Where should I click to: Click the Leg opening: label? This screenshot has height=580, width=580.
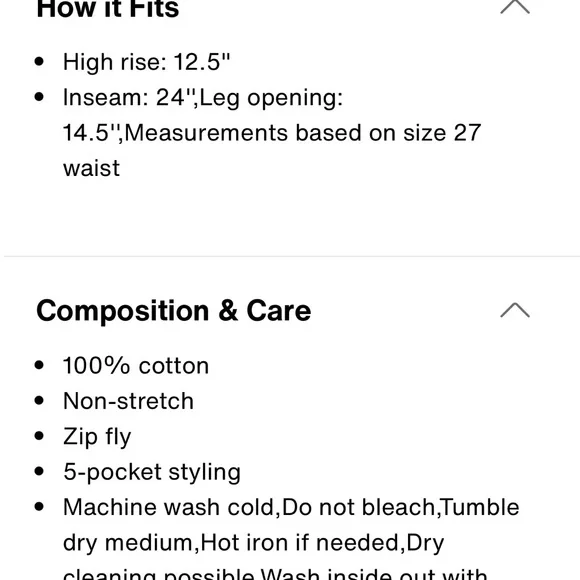point(271,98)
